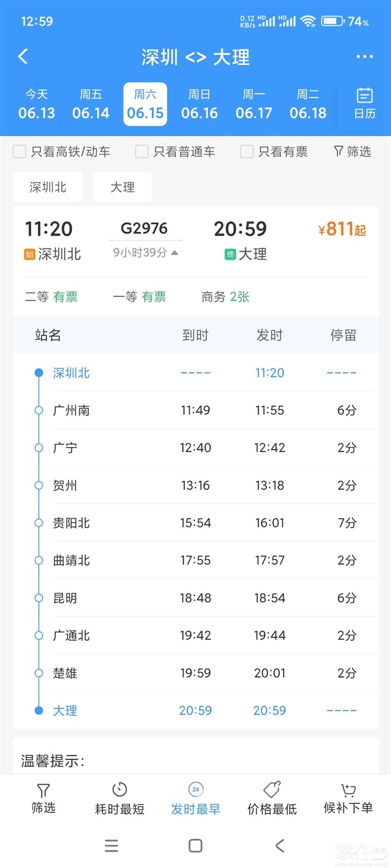Sort by 发时最早 earliest departure

(x=195, y=798)
